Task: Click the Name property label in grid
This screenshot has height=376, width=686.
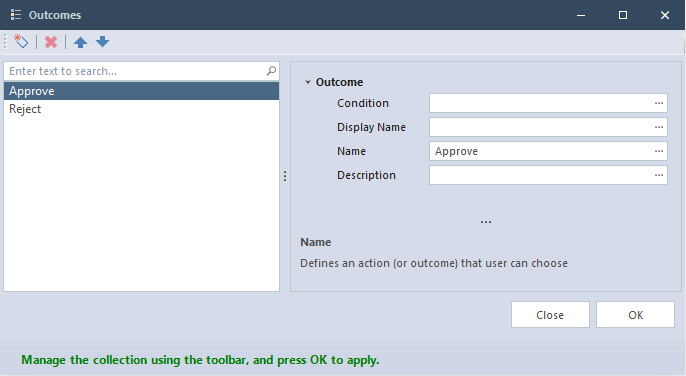Action: point(351,151)
